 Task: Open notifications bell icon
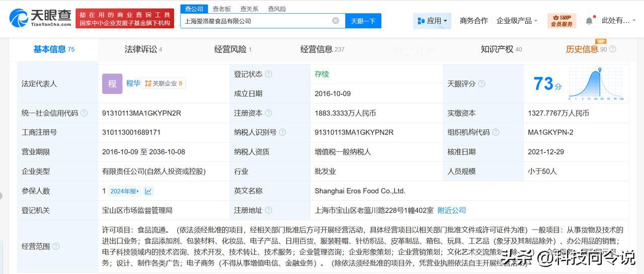[x=589, y=21]
